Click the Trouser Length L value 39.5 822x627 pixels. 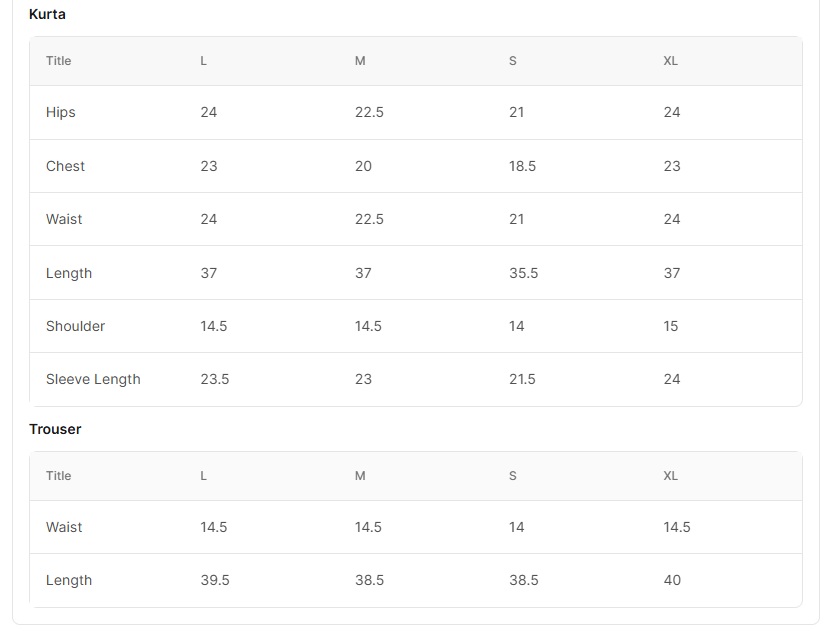[215, 580]
